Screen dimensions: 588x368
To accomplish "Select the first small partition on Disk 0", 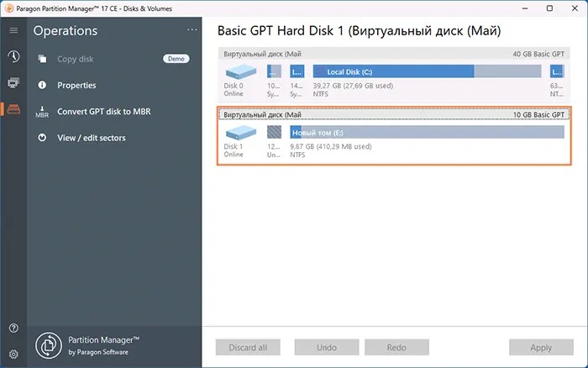I will pos(274,71).
